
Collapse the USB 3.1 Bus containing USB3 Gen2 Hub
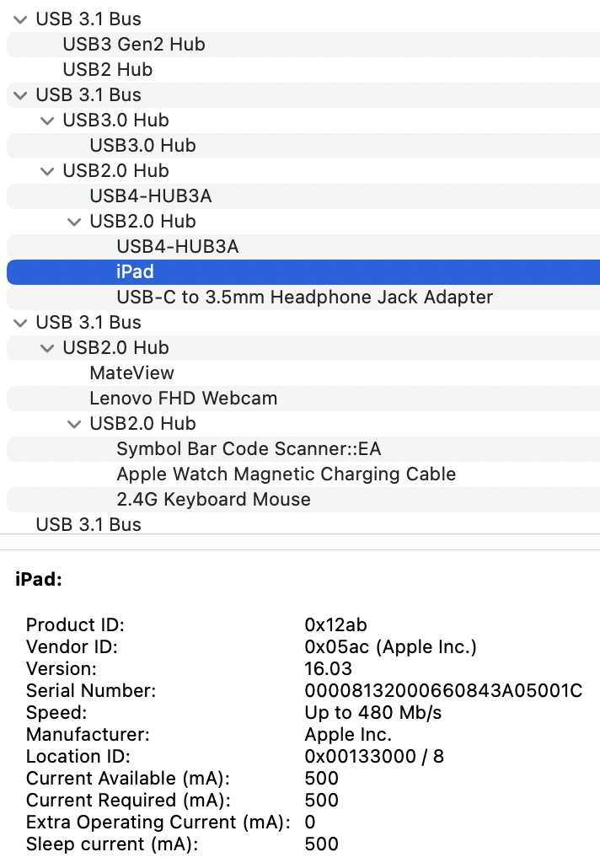pos(21,19)
